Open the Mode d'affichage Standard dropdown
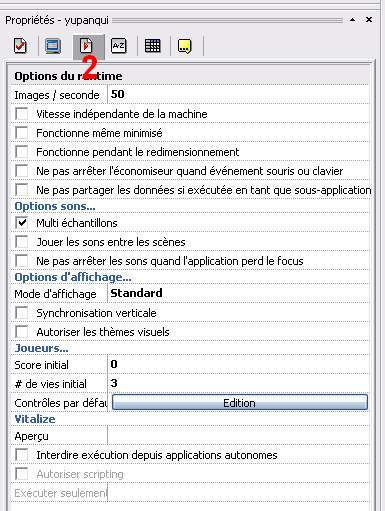 pyautogui.click(x=239, y=293)
